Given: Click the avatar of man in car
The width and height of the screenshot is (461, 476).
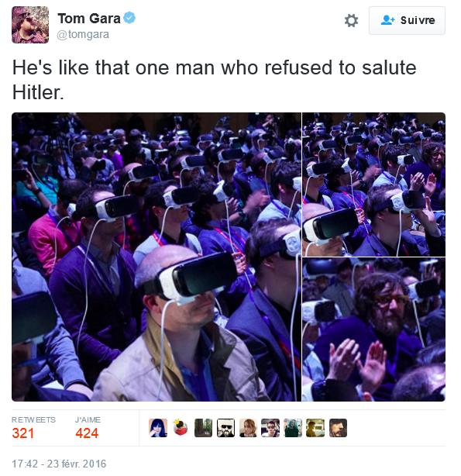Looking at the screenshot, I should pos(270,428).
